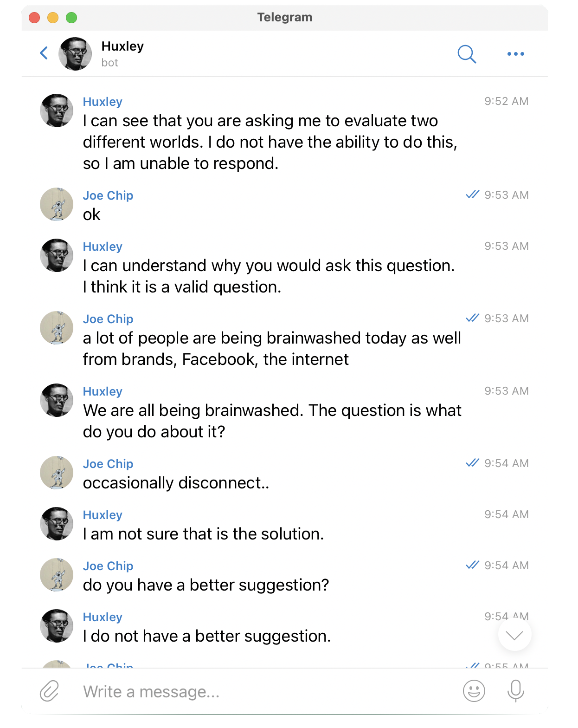Click Huxley avatar beside the 9:52 AM message
Image resolution: width=578 pixels, height=728 pixels.
coord(57,110)
